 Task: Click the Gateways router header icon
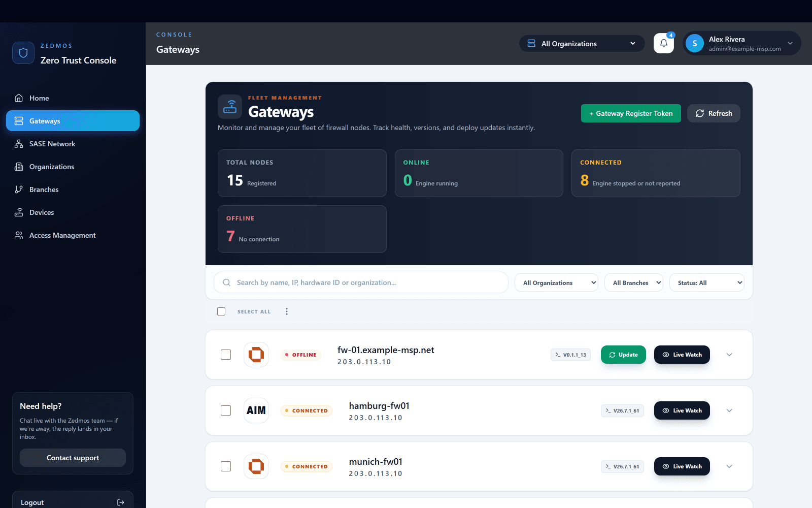[x=230, y=107]
